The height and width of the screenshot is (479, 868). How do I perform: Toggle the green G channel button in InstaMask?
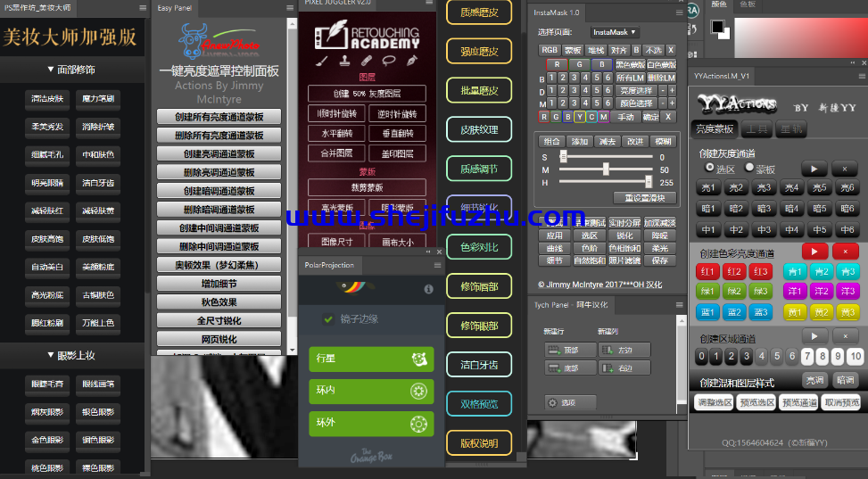click(x=580, y=65)
